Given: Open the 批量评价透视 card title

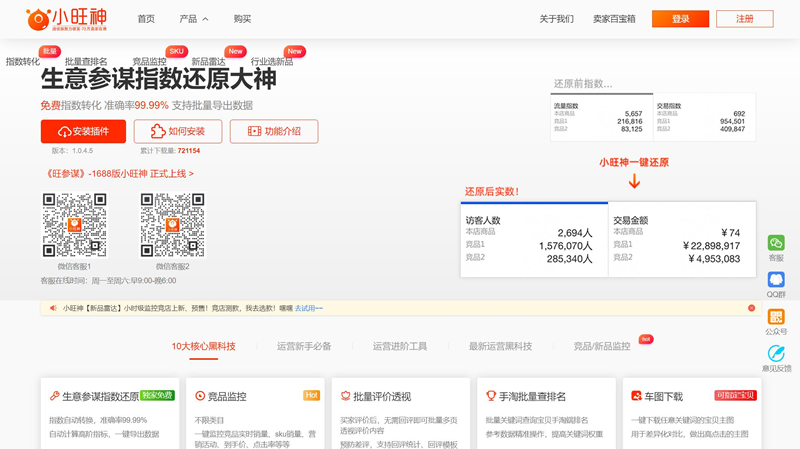Looking at the screenshot, I should click(382, 396).
